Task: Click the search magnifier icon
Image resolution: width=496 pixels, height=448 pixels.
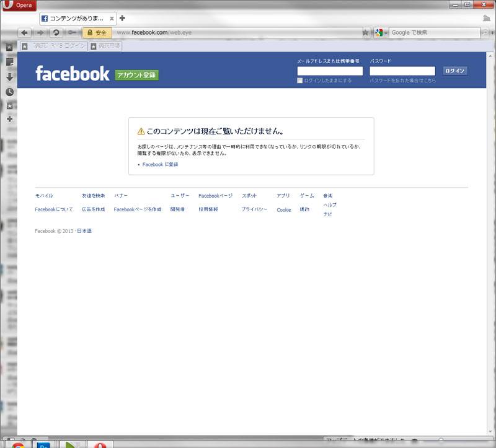Action: (485, 32)
